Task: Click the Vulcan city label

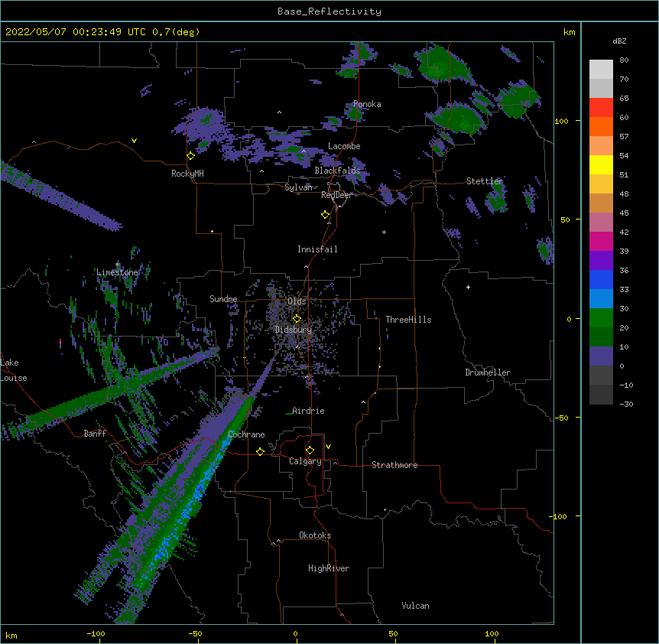Action: (415, 606)
